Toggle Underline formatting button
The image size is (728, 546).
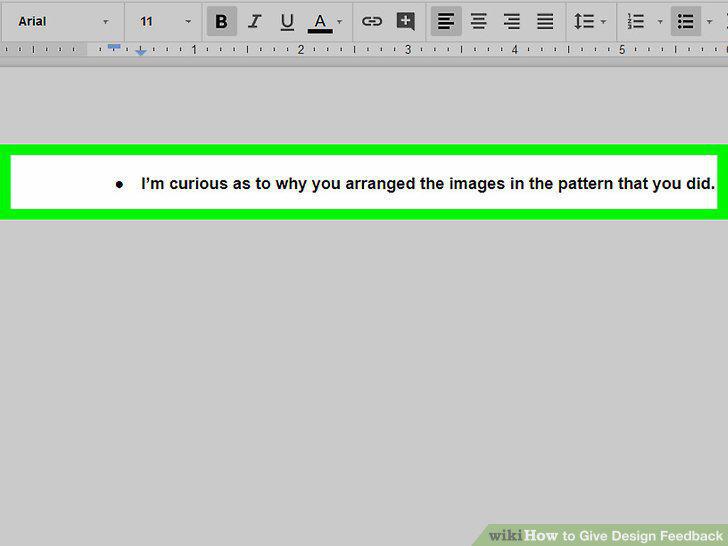tap(287, 21)
